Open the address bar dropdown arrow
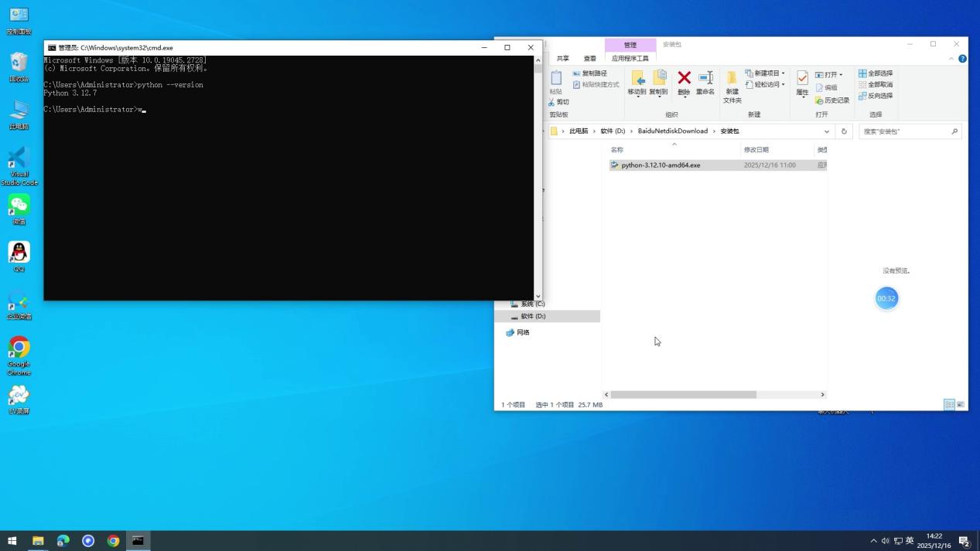This screenshot has height=551, width=980. click(x=828, y=131)
